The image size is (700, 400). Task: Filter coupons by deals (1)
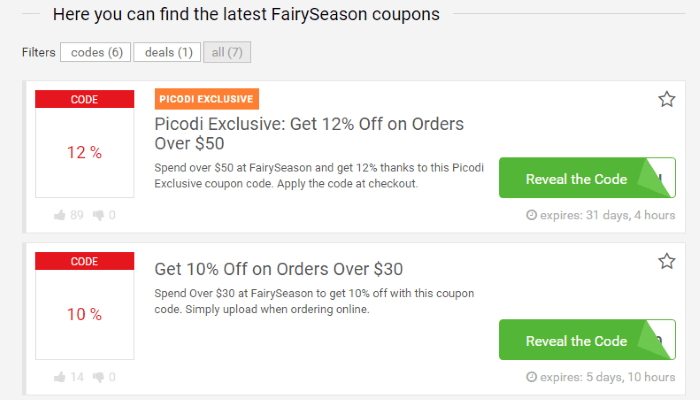(167, 52)
